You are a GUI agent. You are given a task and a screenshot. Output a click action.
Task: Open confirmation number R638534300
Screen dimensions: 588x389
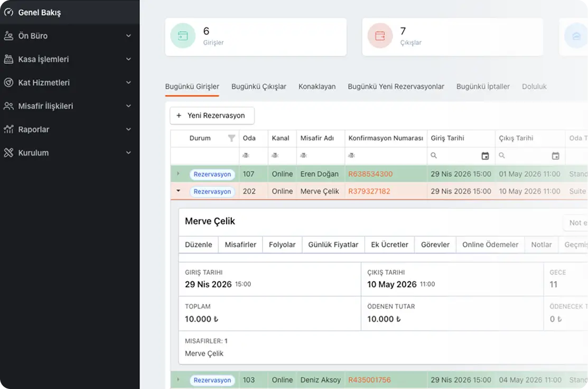click(370, 174)
